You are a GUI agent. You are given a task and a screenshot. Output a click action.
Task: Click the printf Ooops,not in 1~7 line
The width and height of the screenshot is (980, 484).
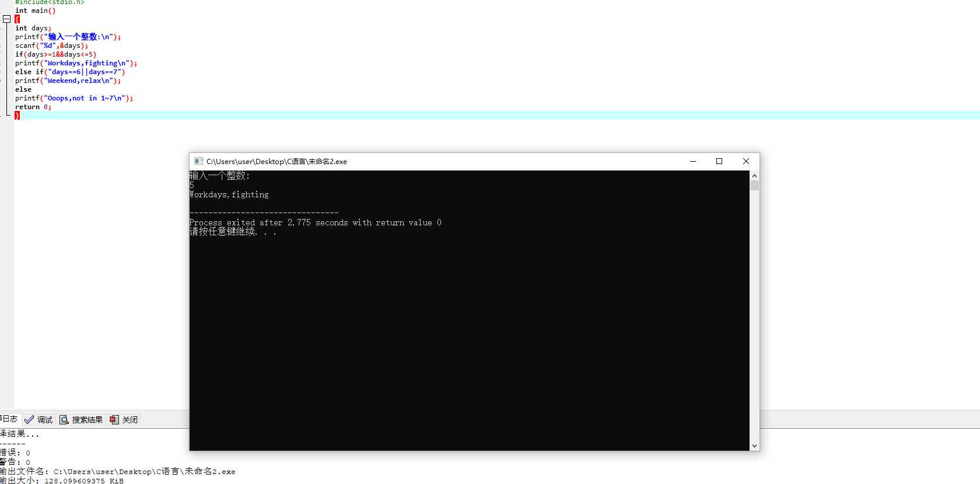pos(74,98)
